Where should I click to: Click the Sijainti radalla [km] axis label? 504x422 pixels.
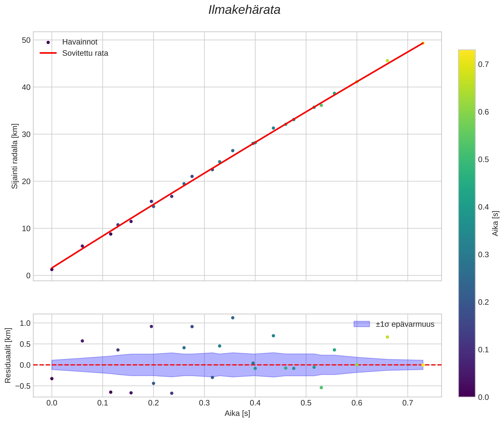[15, 156]
